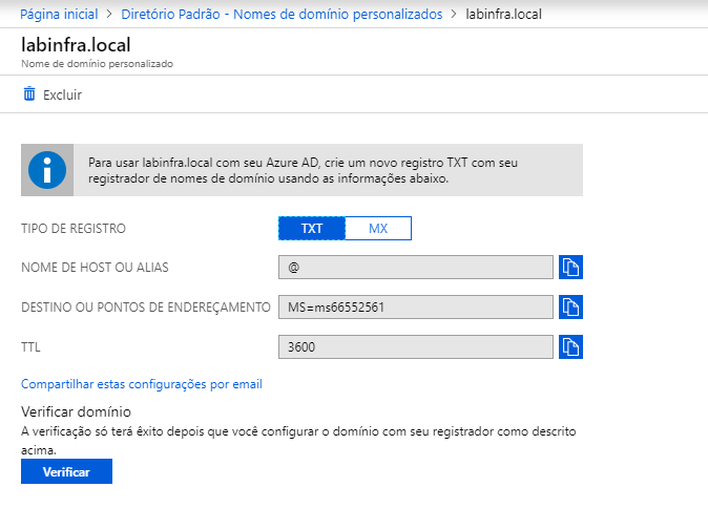708x508 pixels.
Task: Copy the host name or alias value
Action: click(x=571, y=267)
